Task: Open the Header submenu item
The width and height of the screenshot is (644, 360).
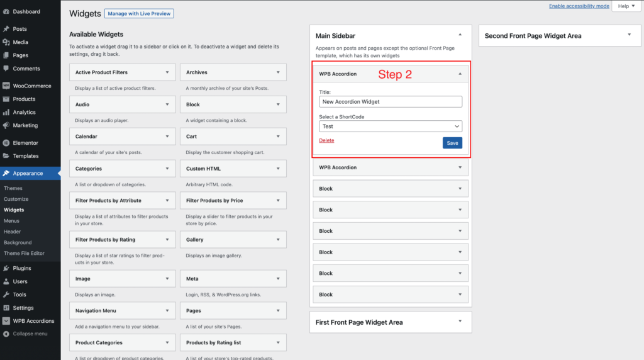Action: pos(13,232)
